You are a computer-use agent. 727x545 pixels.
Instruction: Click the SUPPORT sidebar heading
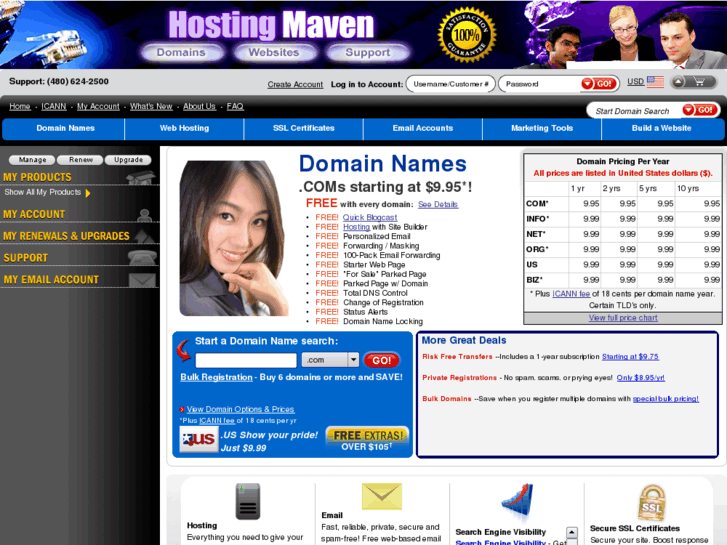26,258
